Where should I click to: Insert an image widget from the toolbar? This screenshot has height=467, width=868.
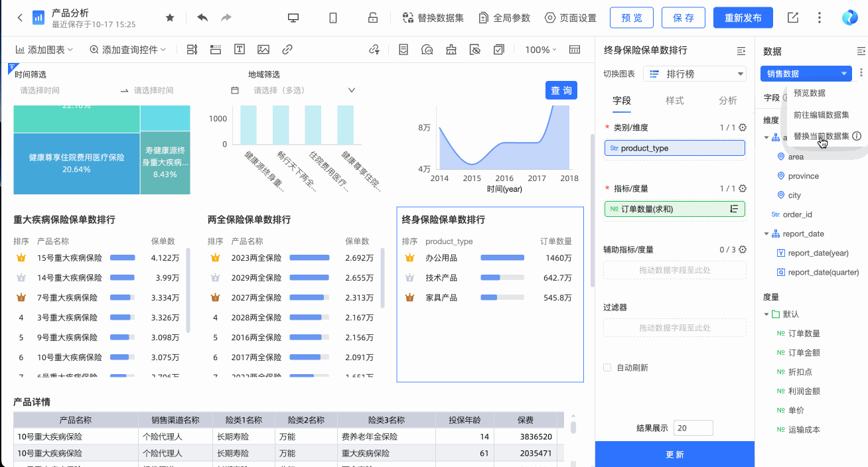(263, 50)
